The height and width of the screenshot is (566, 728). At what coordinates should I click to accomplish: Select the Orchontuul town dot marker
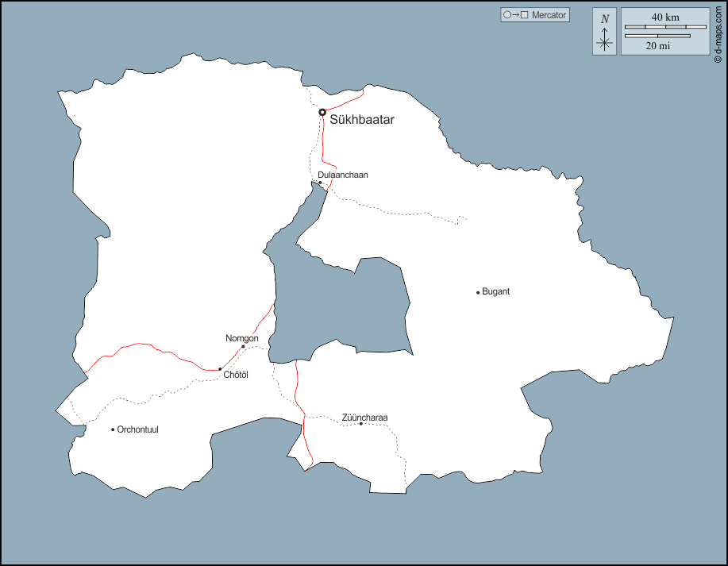pos(113,429)
